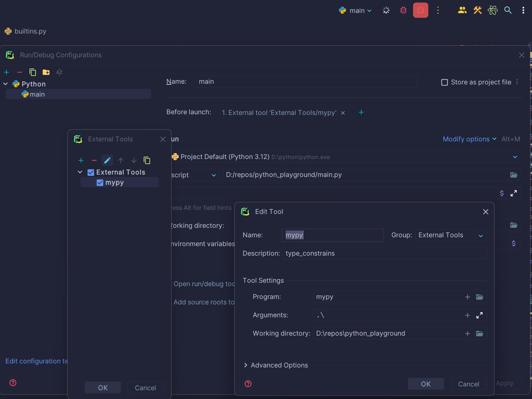
Task: Browse for tool Working directory folder
Action: 479,334
